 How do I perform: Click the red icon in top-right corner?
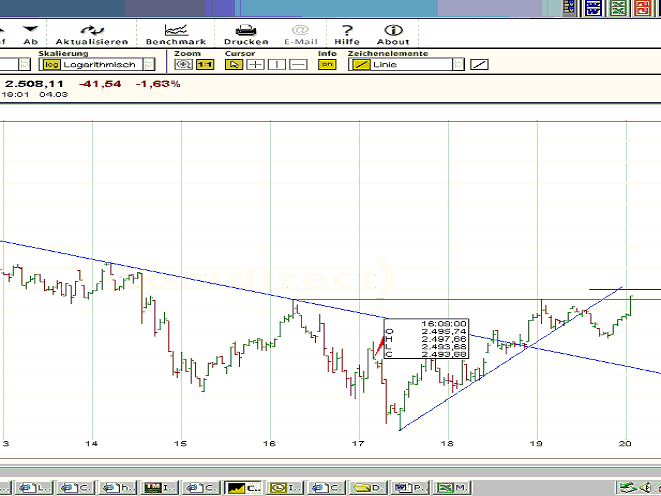(642, 8)
